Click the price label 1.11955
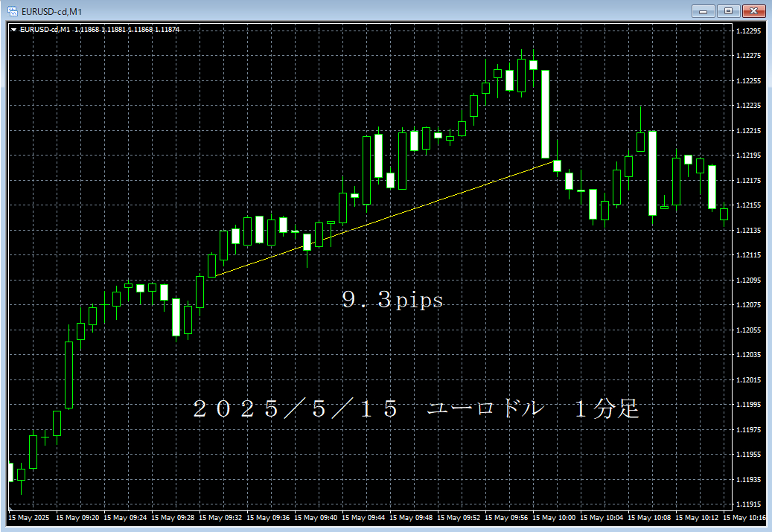Screen dimensions: 772x532 pyautogui.click(x=748, y=455)
